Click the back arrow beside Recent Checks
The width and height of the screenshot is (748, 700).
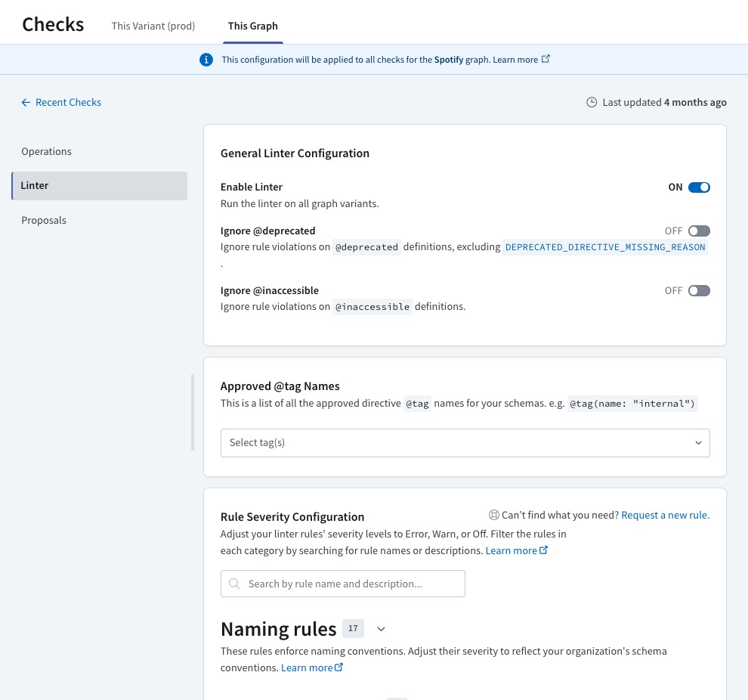[x=26, y=102]
